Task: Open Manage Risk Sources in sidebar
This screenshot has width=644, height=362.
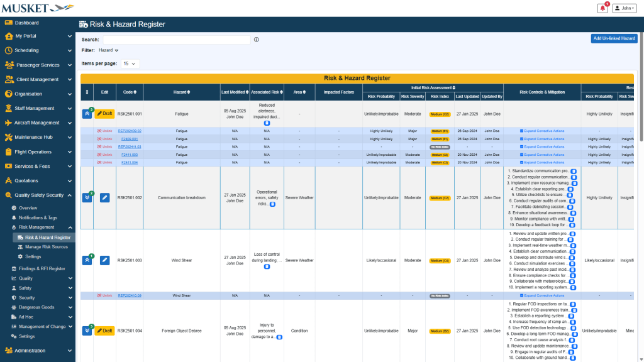Action: coord(46,247)
